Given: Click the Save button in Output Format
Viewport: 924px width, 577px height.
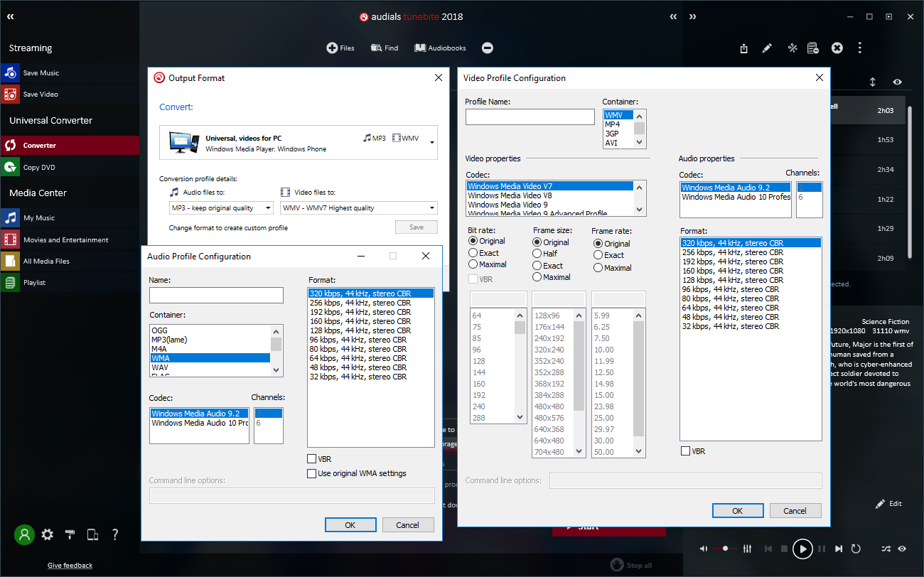Looking at the screenshot, I should (x=417, y=227).
